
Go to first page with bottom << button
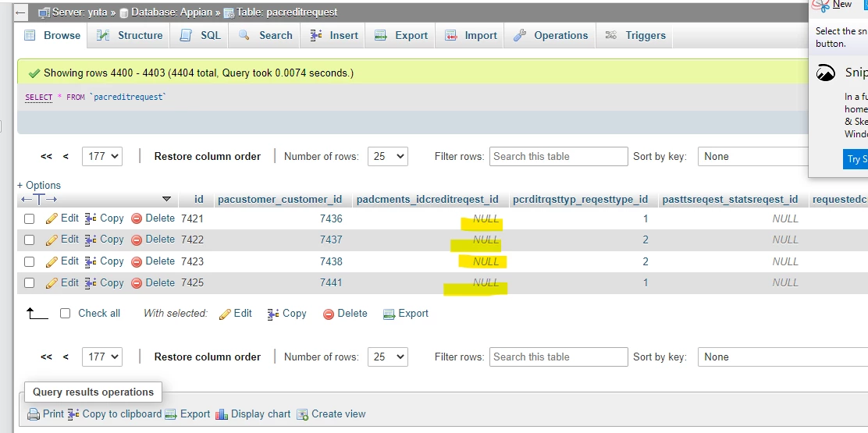[x=47, y=357]
